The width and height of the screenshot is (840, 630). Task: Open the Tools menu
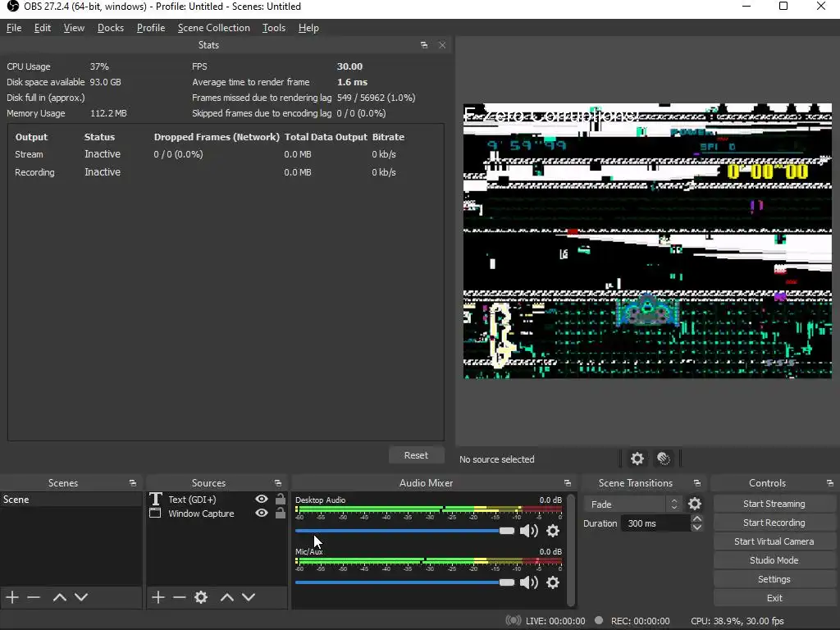274,28
